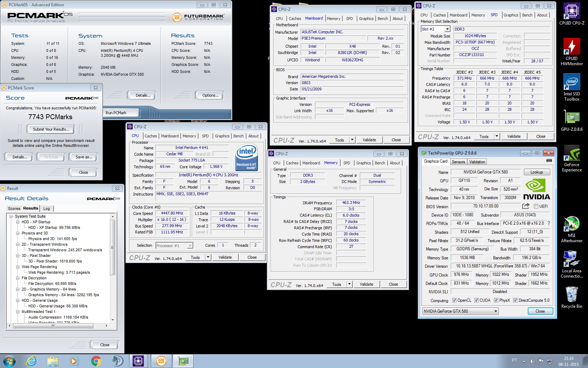Click GPU-Z BIOS export share icon
The image size is (588, 368).
(526, 206)
